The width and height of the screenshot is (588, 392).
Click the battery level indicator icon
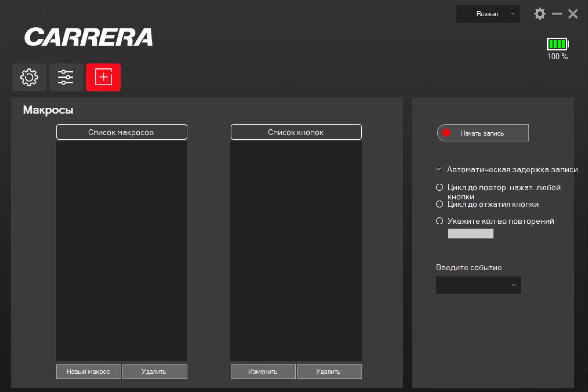[x=558, y=44]
